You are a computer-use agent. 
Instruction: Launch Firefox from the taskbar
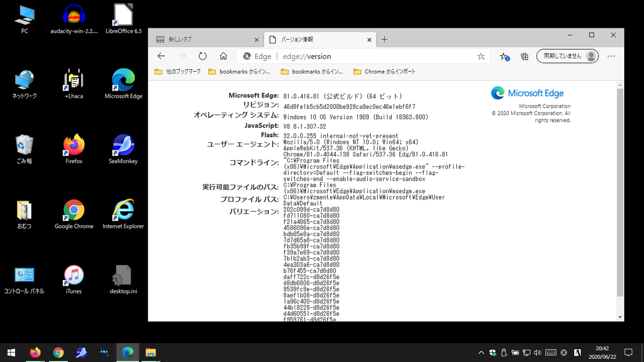pyautogui.click(x=35, y=352)
